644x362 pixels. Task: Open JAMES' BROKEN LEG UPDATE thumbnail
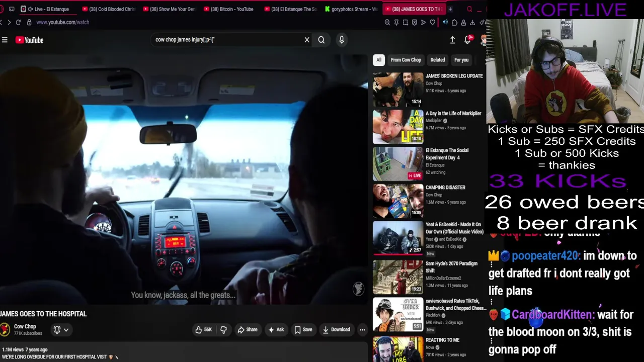tap(398, 89)
